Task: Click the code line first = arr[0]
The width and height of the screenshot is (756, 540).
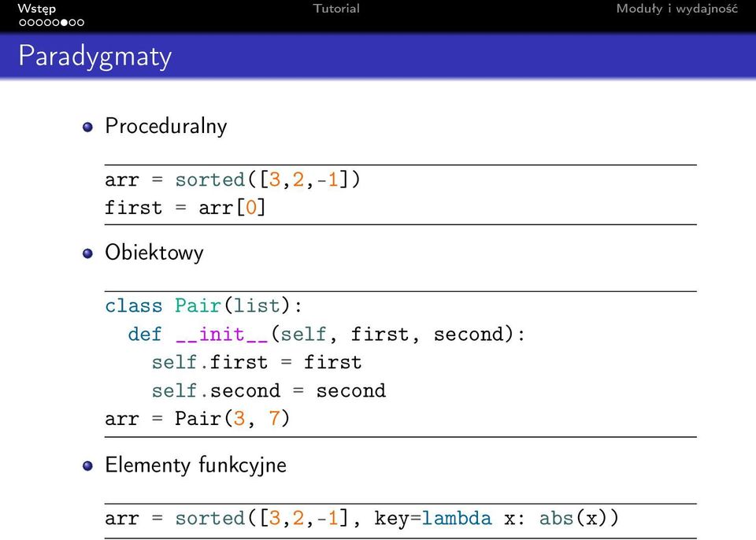Action: [186, 208]
